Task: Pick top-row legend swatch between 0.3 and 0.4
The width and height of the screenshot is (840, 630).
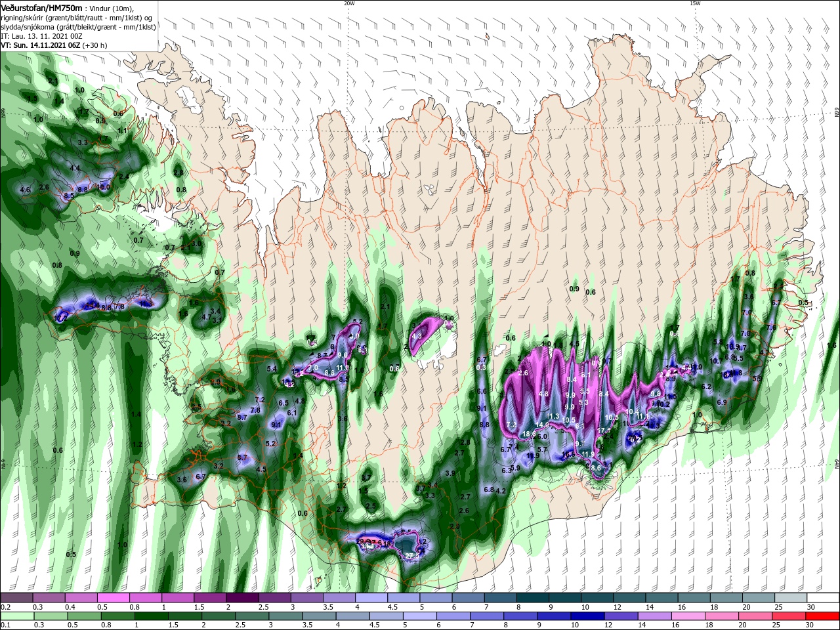Action: 49,598
